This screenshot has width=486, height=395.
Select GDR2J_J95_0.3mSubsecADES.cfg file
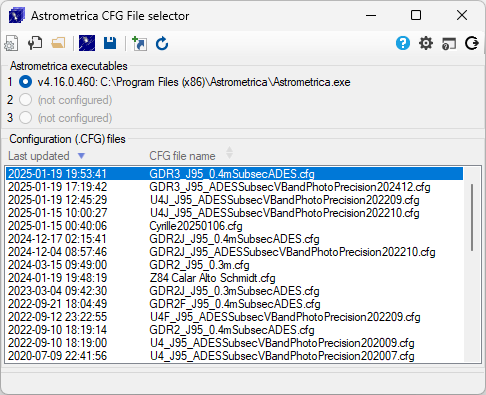234,291
